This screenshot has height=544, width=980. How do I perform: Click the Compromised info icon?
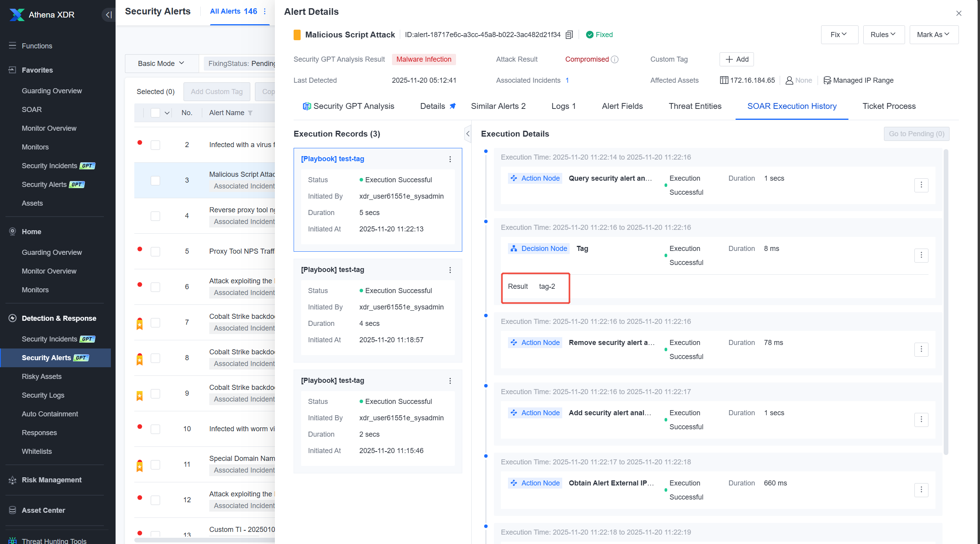(x=615, y=59)
